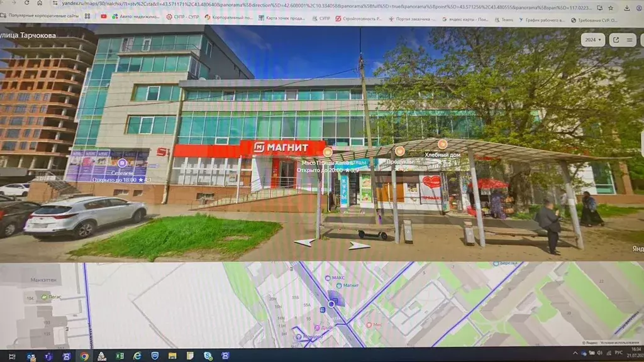Select the Продукты place marker icon
This screenshot has width=644, height=362.
click(x=399, y=151)
